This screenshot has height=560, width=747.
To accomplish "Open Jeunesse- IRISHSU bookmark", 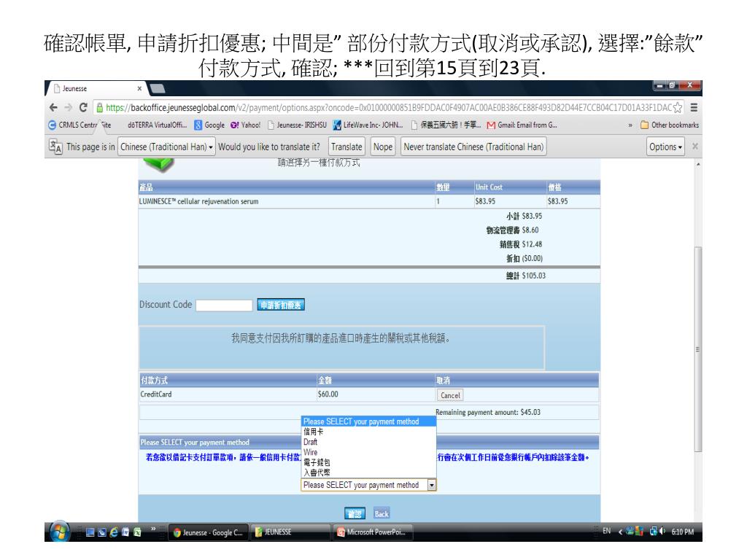I will pos(298,125).
